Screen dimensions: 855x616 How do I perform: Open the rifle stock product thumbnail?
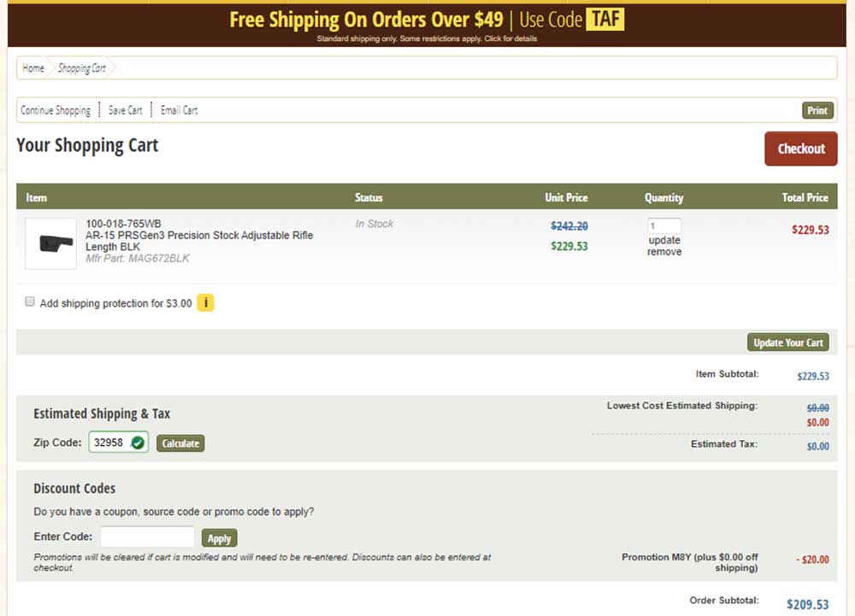50,243
